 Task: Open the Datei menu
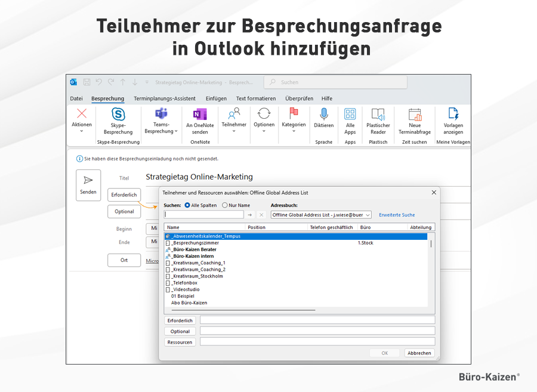tap(76, 98)
